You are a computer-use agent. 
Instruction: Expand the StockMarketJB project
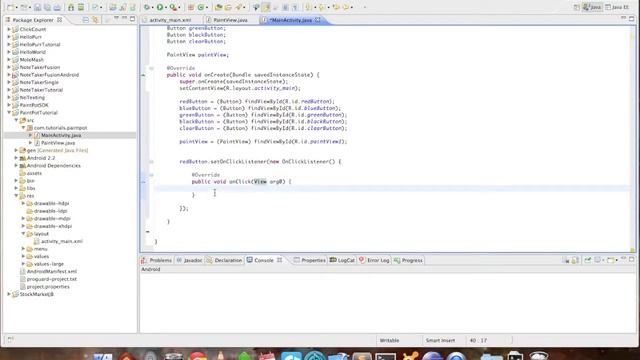tap(9, 294)
